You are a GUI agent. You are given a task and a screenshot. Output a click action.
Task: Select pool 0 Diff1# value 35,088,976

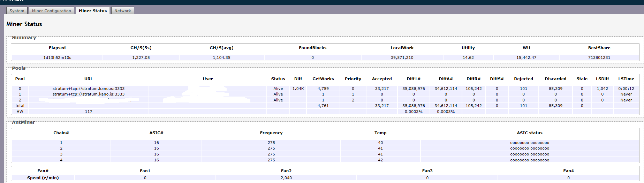click(x=414, y=89)
